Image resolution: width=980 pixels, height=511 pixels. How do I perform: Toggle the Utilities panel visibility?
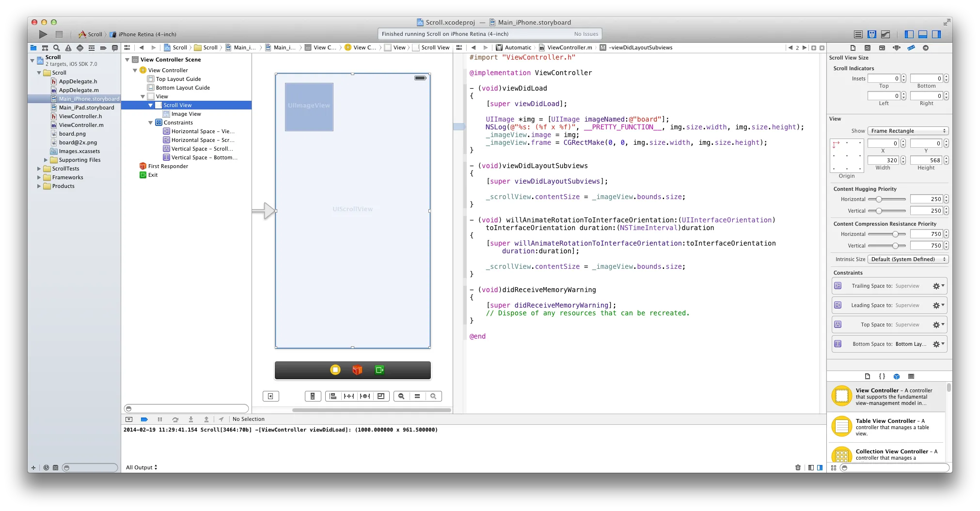pyautogui.click(x=936, y=34)
